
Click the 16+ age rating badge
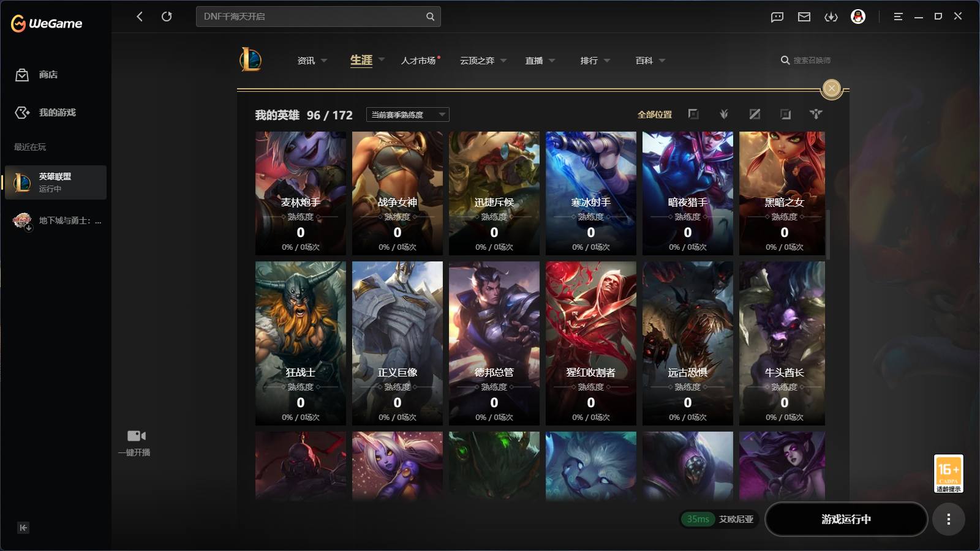(x=948, y=473)
